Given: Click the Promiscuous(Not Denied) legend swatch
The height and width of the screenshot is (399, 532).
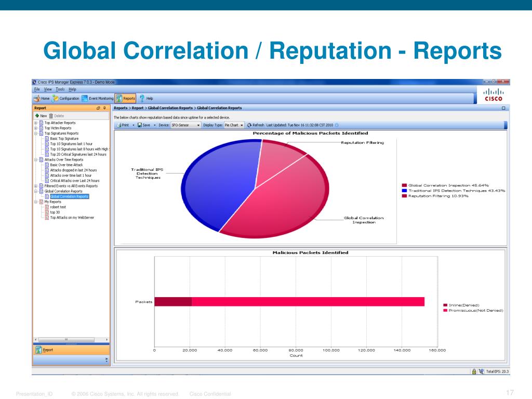Looking at the screenshot, I should pyautogui.click(x=445, y=311).
